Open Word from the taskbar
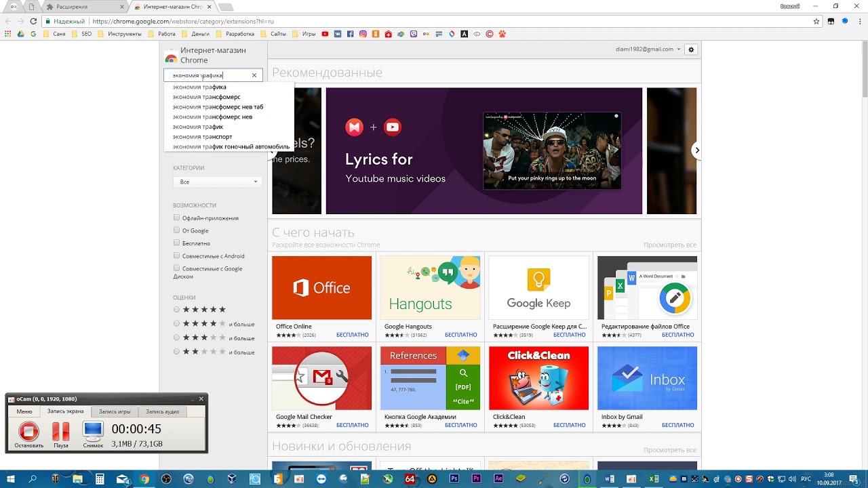 [x=609, y=479]
